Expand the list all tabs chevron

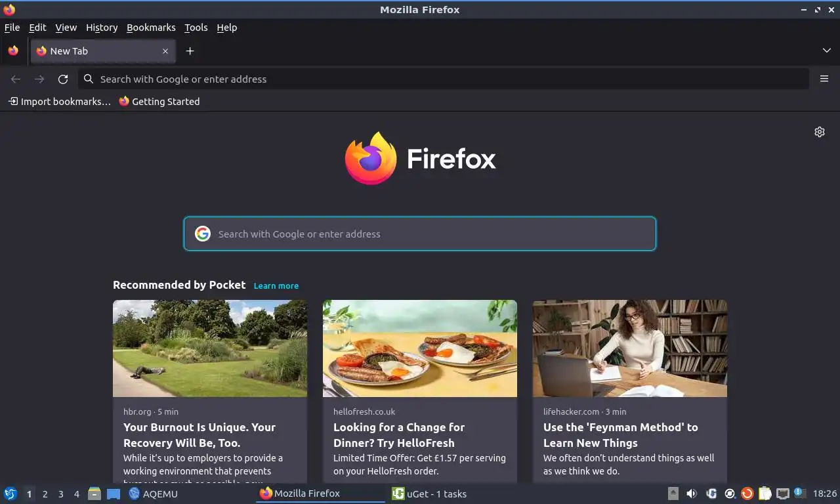coord(827,51)
